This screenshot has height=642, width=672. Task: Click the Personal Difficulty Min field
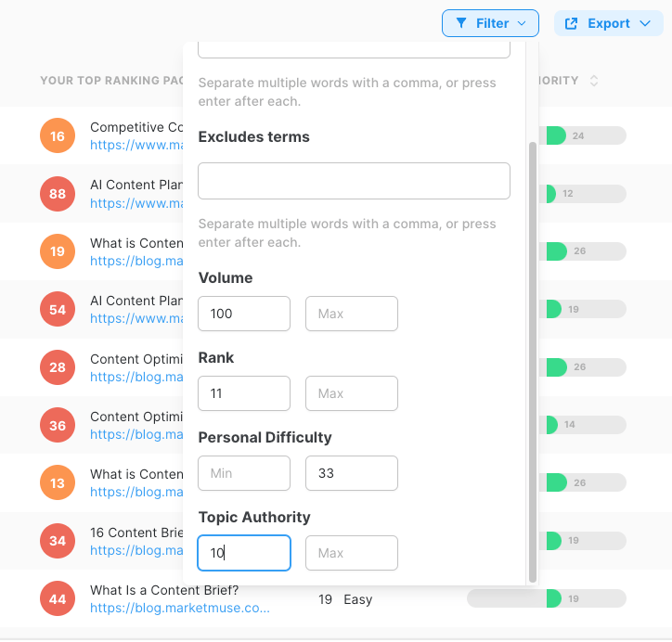(244, 473)
